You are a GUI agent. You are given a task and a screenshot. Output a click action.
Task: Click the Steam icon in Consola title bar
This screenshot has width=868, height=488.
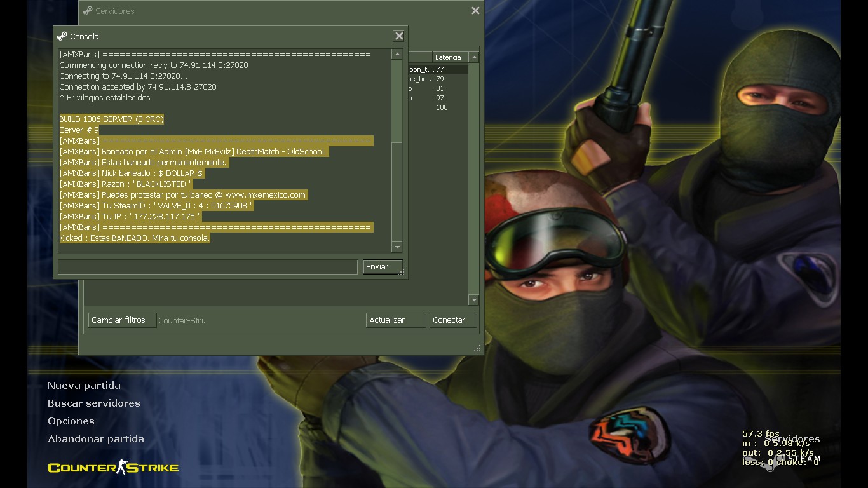point(62,36)
